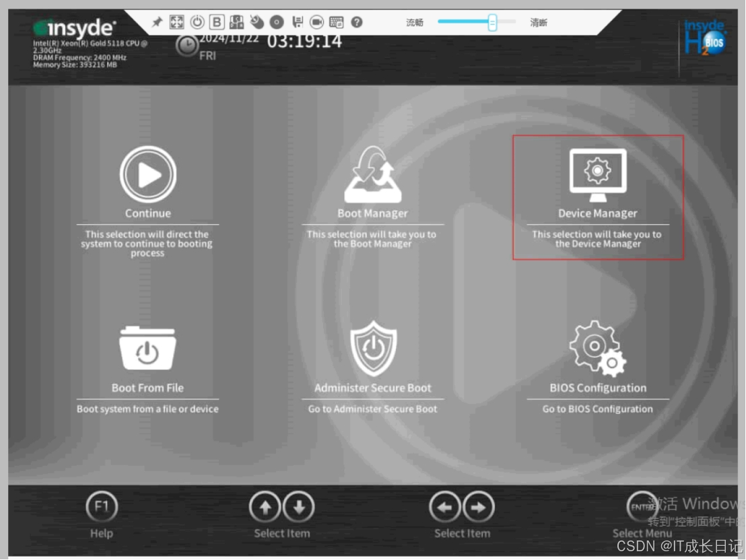Click the Device Manager label
The height and width of the screenshot is (560, 746).
click(x=598, y=213)
